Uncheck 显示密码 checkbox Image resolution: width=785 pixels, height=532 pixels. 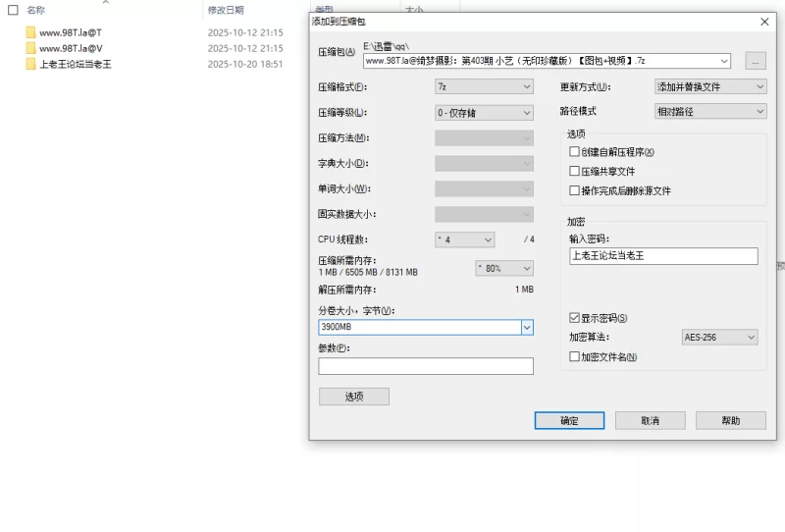click(x=575, y=318)
